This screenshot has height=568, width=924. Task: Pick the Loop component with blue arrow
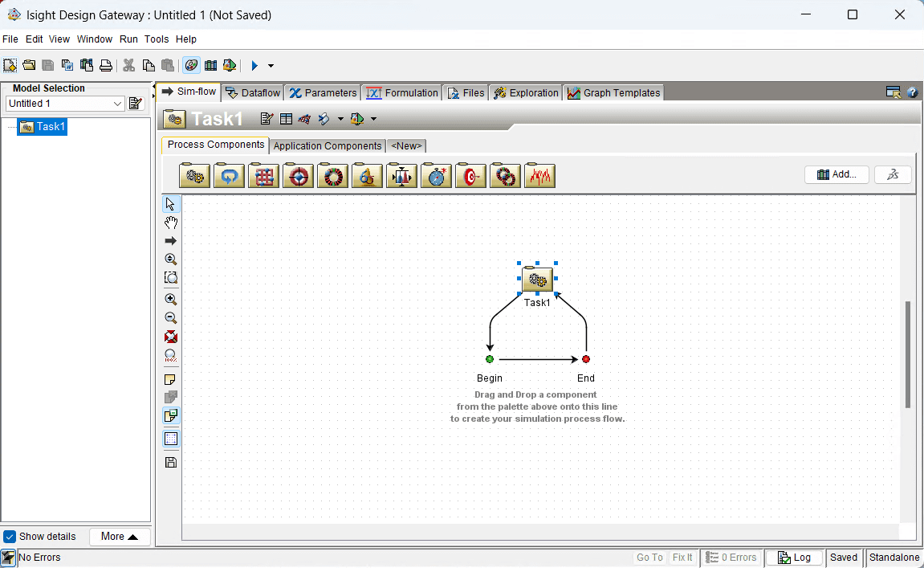[230, 175]
